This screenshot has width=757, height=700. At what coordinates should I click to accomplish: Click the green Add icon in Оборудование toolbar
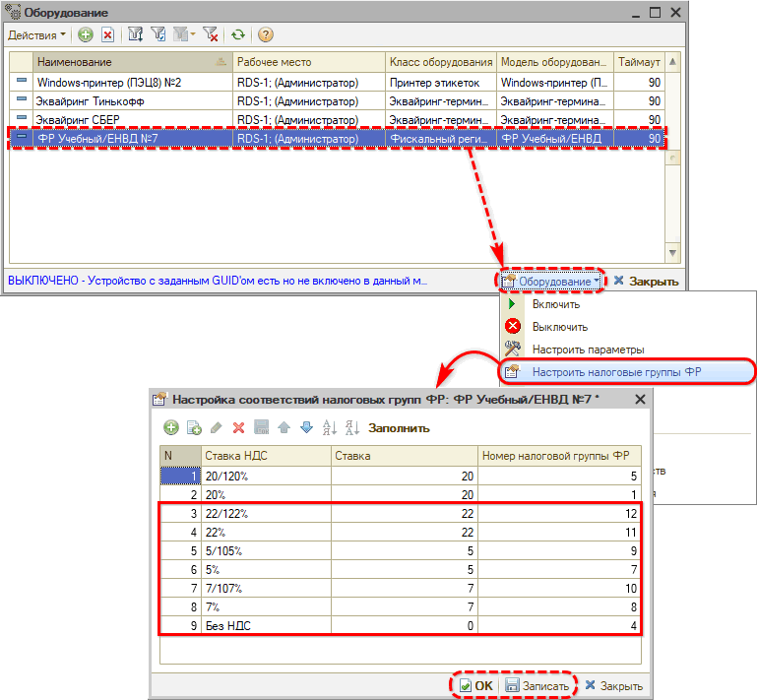pyautogui.click(x=86, y=34)
